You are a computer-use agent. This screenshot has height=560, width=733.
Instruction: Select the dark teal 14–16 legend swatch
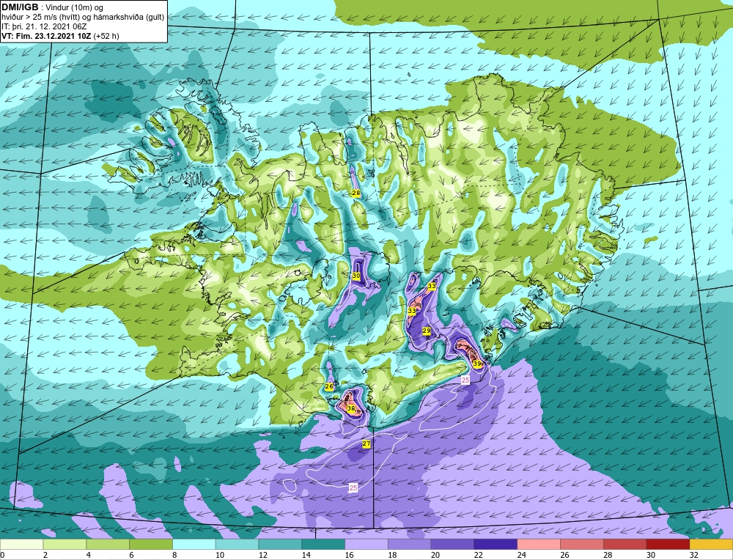coord(323,545)
